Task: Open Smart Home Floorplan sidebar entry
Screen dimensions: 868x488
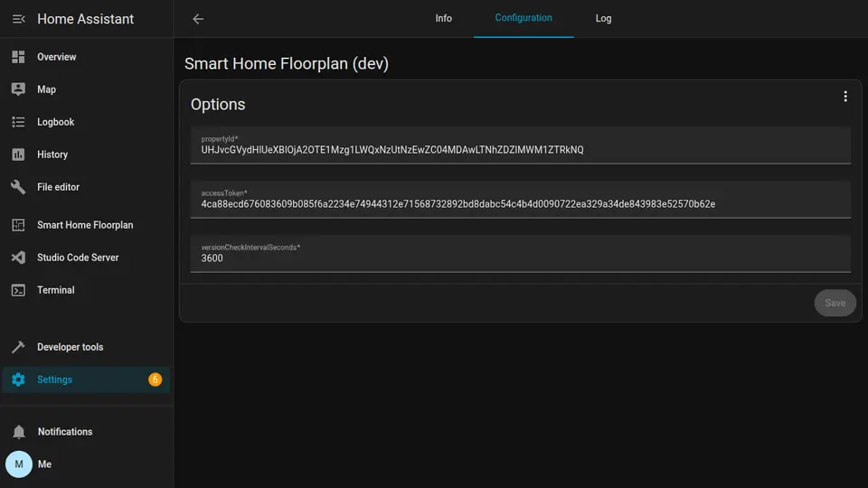Action: pyautogui.click(x=87, y=225)
